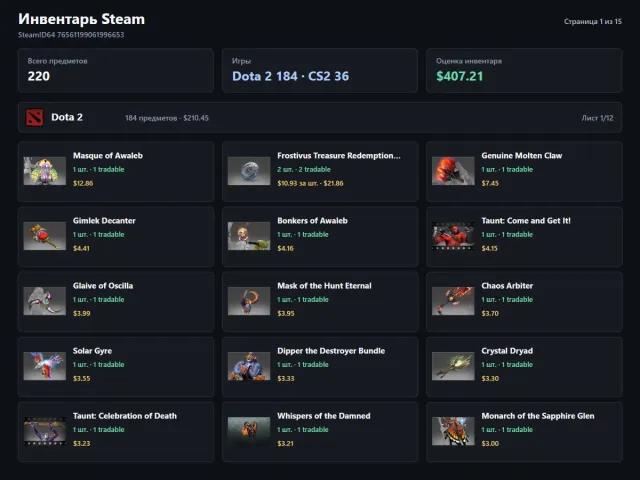Viewport: 640px width, 480px height.
Task: Click 1 шт. tradable status under Crystal Dryad
Action: tap(507, 364)
